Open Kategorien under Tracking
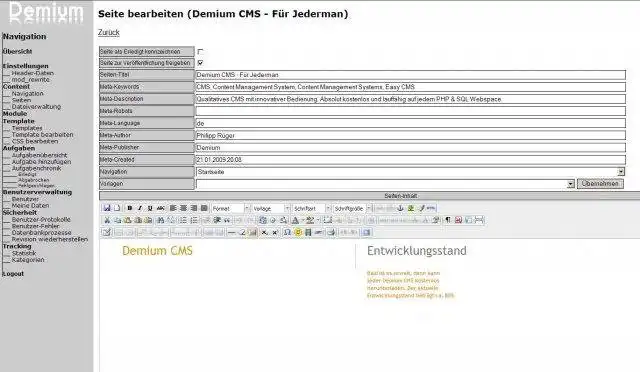The height and width of the screenshot is (372, 640). [x=28, y=260]
